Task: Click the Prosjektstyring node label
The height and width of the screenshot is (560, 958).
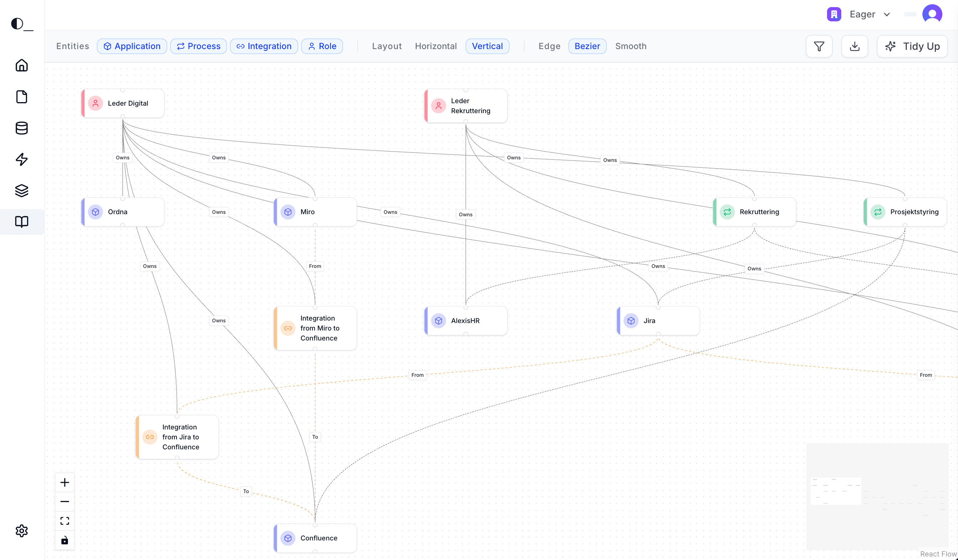Action: tap(914, 212)
